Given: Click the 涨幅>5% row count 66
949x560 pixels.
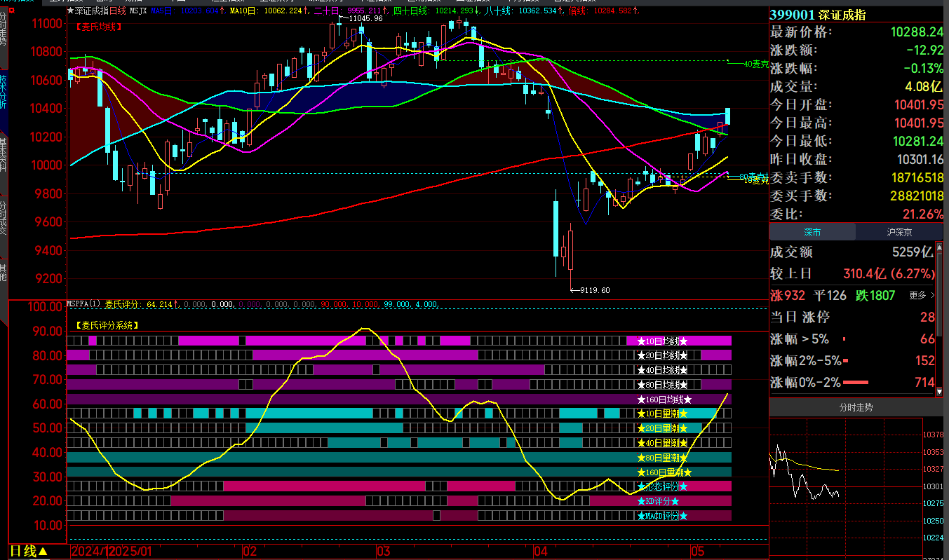Looking at the screenshot, I should tap(927, 339).
